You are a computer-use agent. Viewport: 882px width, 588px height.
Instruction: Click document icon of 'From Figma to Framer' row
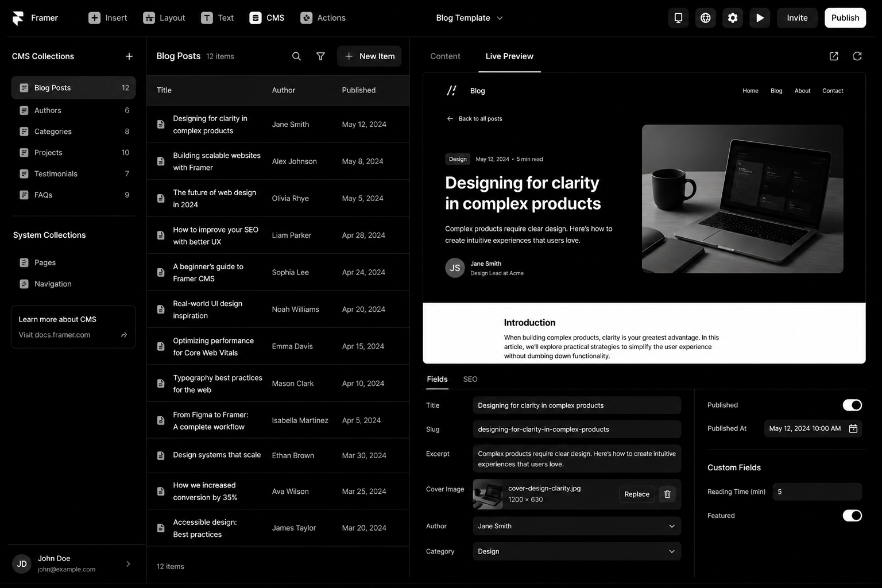(161, 420)
